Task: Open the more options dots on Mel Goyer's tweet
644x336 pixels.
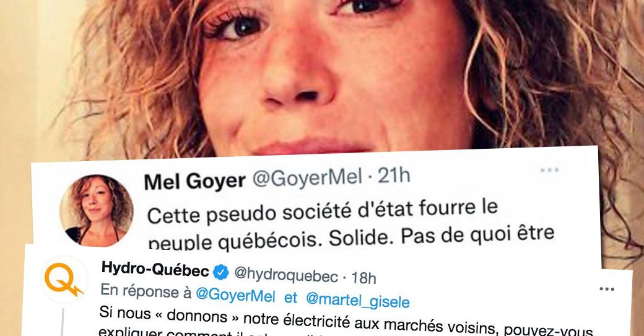Action: tap(549, 170)
